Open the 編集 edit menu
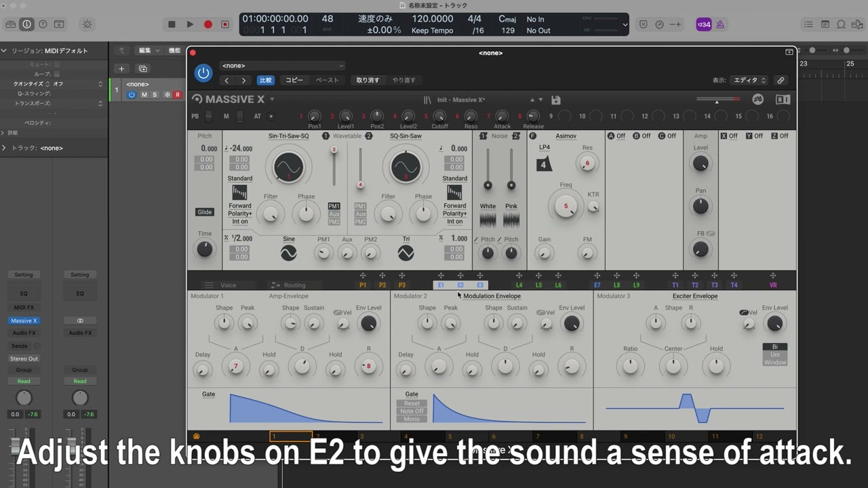 pos(149,51)
